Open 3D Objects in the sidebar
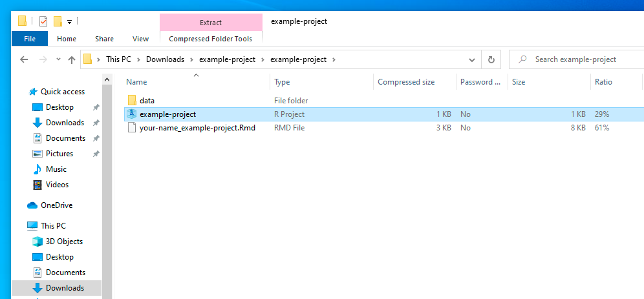This screenshot has height=299, width=644. [64, 242]
